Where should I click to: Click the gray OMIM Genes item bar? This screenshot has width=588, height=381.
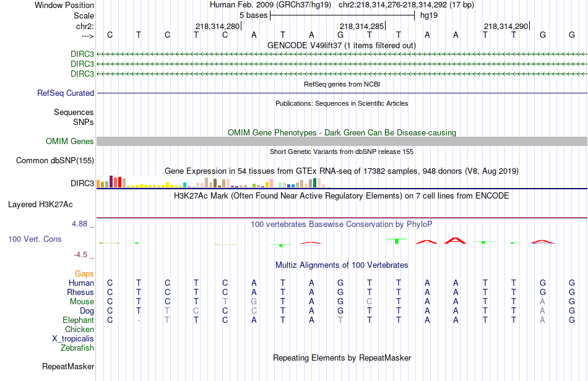pos(342,141)
